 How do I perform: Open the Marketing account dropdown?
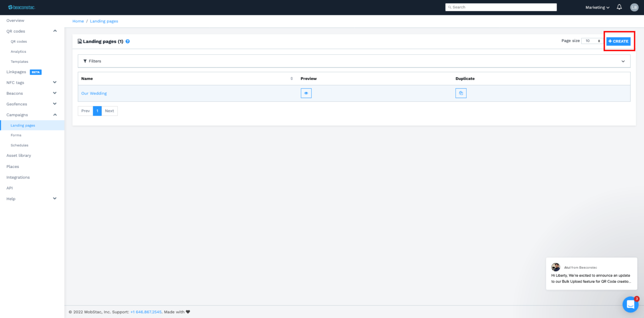[x=597, y=7]
